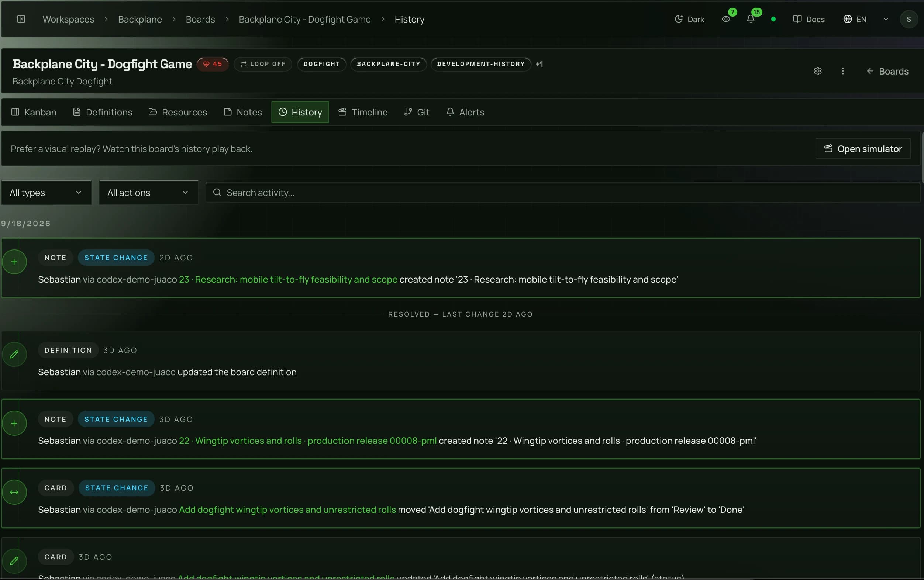Image resolution: width=924 pixels, height=580 pixels.
Task: Click the History breadcrumb item
Action: click(x=409, y=19)
